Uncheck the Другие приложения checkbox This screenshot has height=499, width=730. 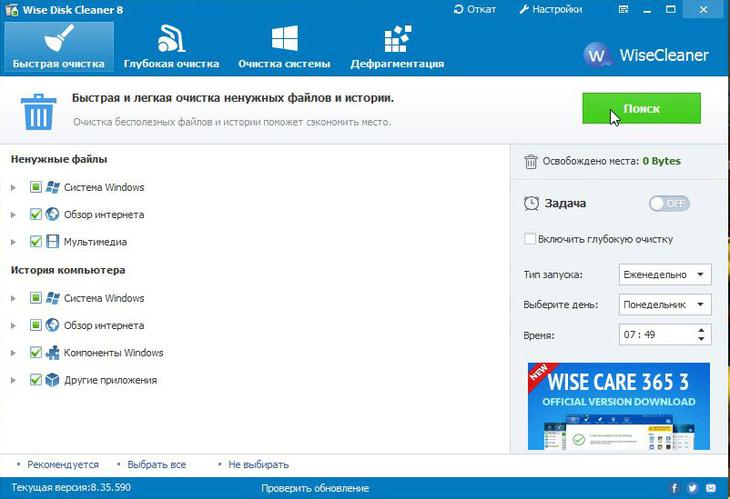pos(35,380)
